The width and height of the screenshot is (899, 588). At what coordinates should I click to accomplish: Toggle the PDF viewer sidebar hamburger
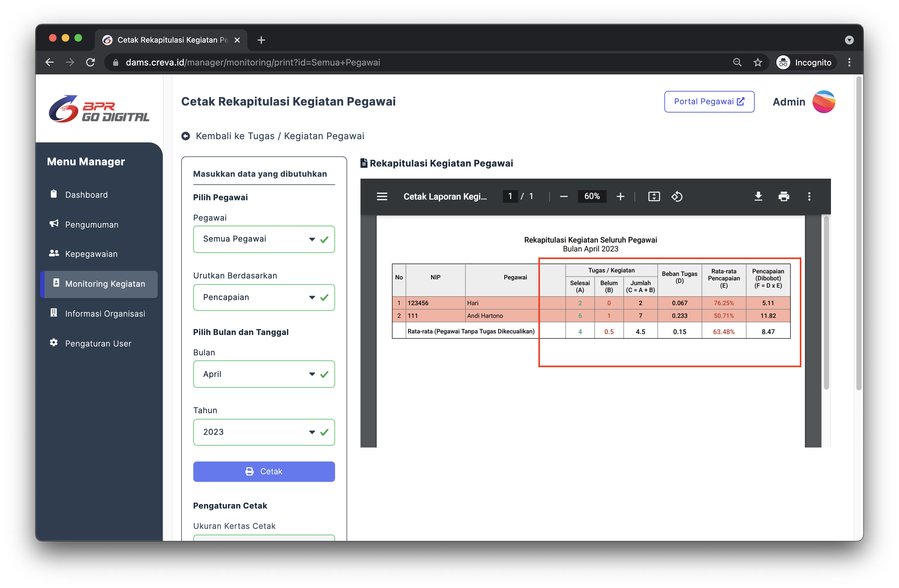[382, 196]
